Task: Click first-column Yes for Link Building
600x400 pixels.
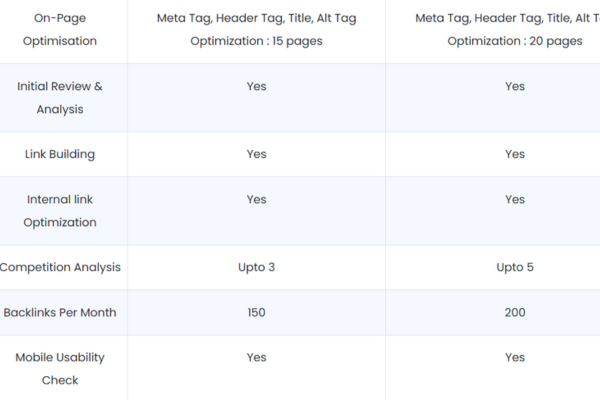Action: tap(256, 154)
